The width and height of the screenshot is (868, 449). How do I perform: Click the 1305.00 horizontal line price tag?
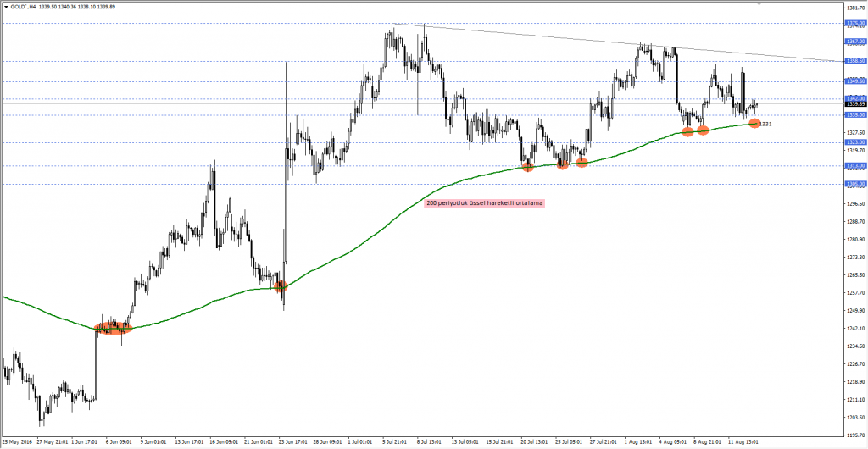(x=856, y=184)
